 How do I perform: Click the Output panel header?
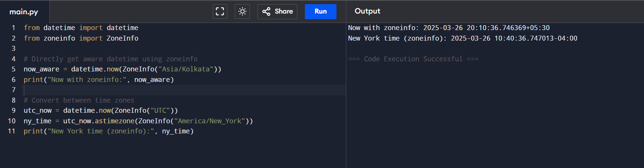pos(367,11)
